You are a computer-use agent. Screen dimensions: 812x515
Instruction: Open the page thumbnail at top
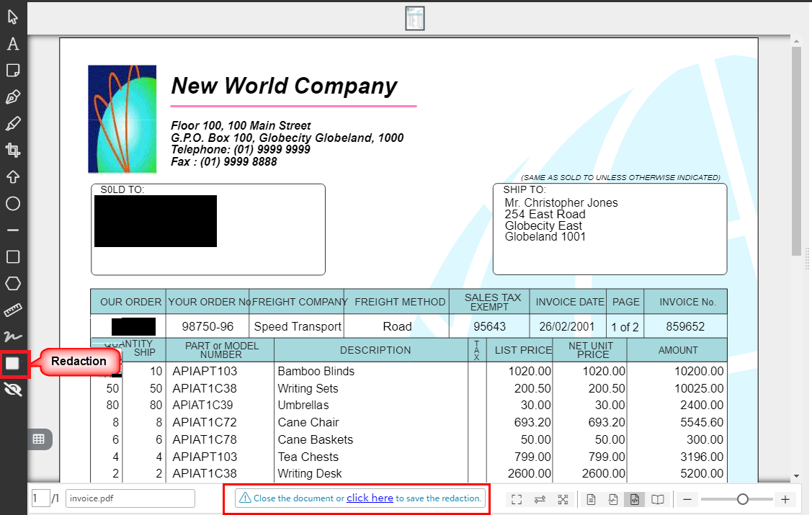click(414, 18)
